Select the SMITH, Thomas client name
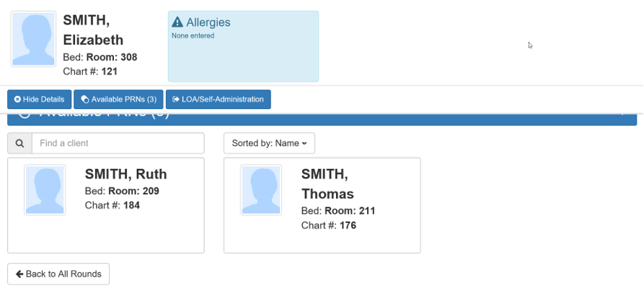This screenshot has width=644, height=304. (x=327, y=183)
